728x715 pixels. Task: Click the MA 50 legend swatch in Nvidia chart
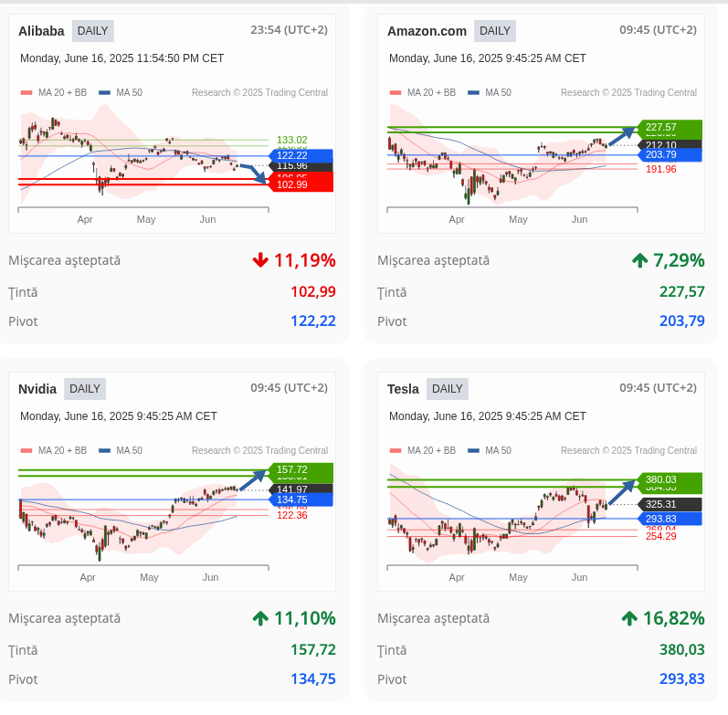pyautogui.click(x=104, y=450)
